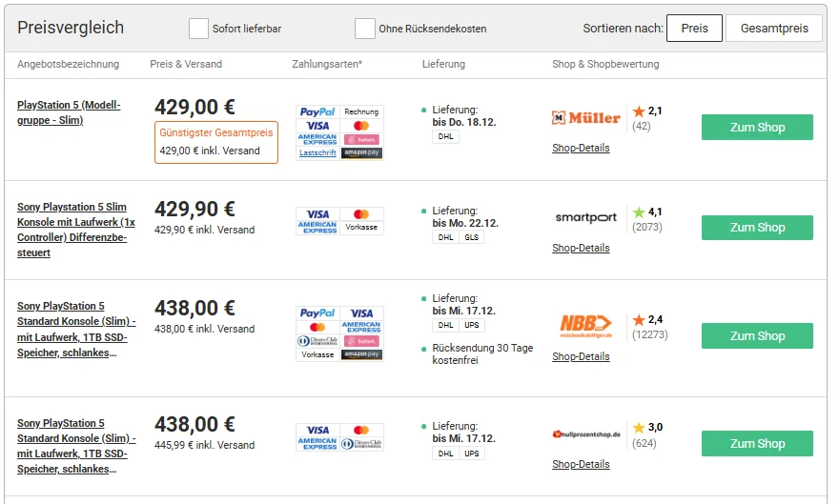Screen dimensions: 839x504
Task: Go to the smartport shop via Zum Shop
Action: (757, 228)
